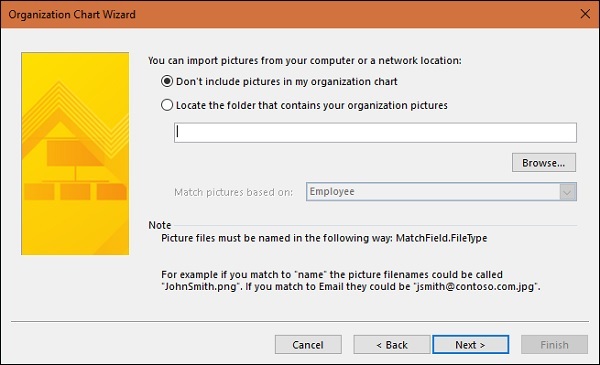Image resolution: width=600 pixels, height=365 pixels.
Task: Select the Don't include pictures radio button
Action: tap(167, 81)
